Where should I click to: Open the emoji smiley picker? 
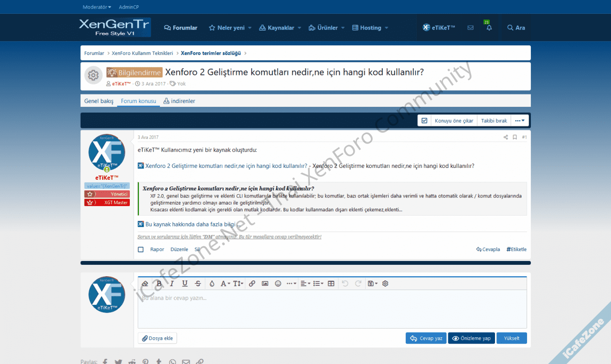278,283
